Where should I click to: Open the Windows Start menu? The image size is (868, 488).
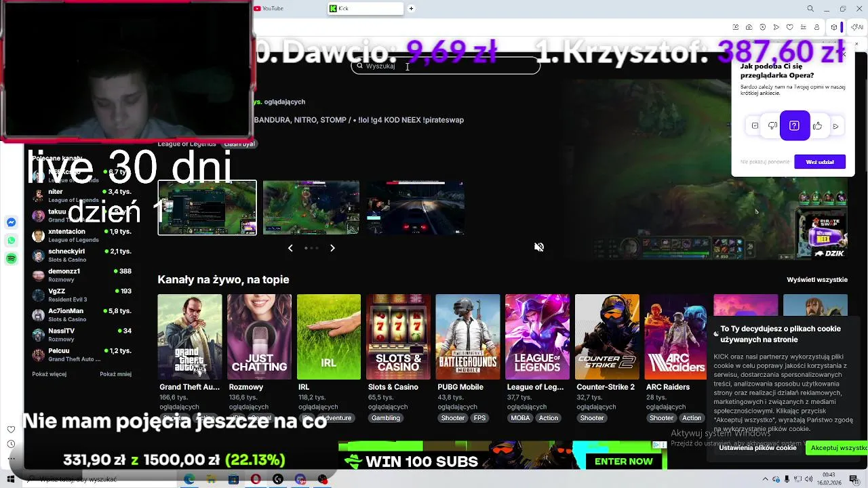11,479
